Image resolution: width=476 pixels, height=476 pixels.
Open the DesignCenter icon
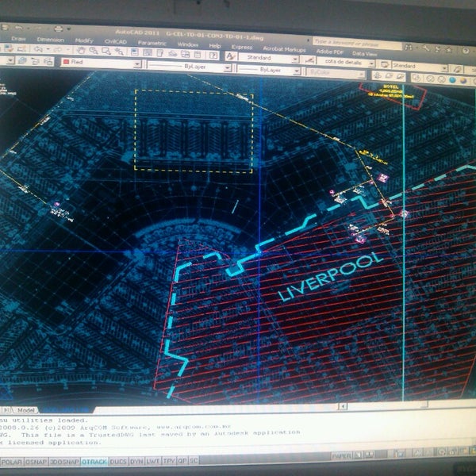(x=148, y=53)
